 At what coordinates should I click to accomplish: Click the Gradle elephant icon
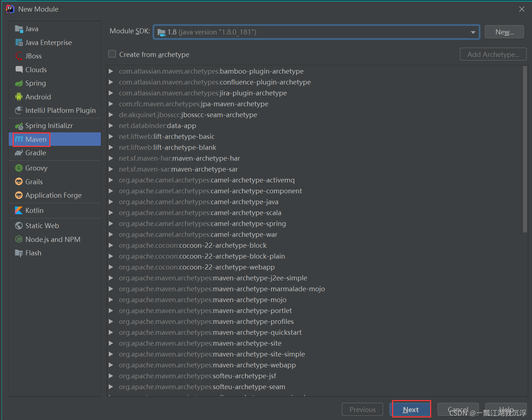click(x=19, y=153)
